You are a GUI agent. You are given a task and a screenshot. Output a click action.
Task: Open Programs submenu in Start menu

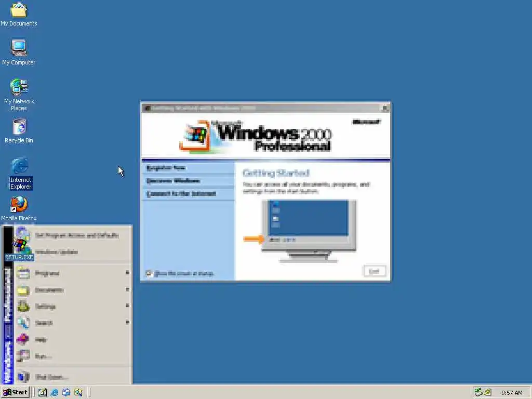click(x=73, y=273)
